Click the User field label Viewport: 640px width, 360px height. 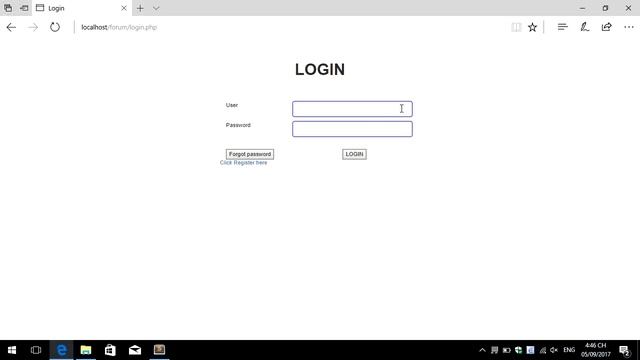[x=232, y=105]
